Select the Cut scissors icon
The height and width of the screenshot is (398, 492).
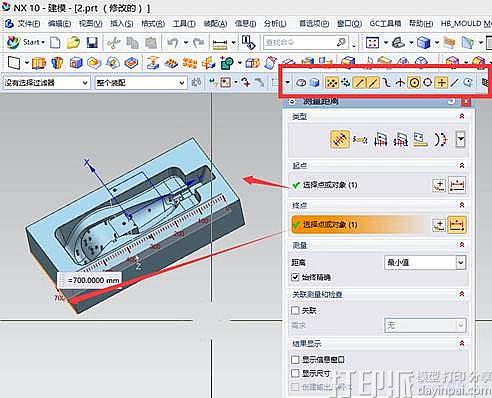pyautogui.click(x=114, y=42)
